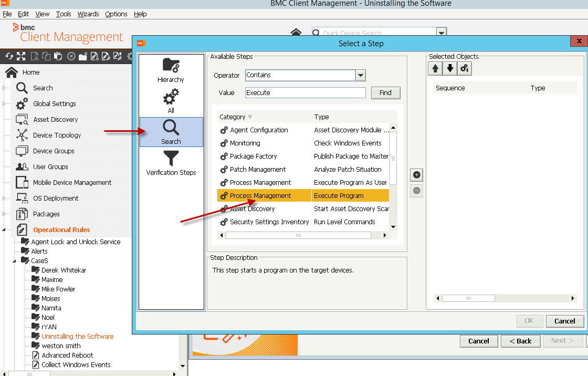Image resolution: width=588 pixels, height=376 pixels.
Task: Click the Refresh icon in the main toolbar
Action: (9, 56)
